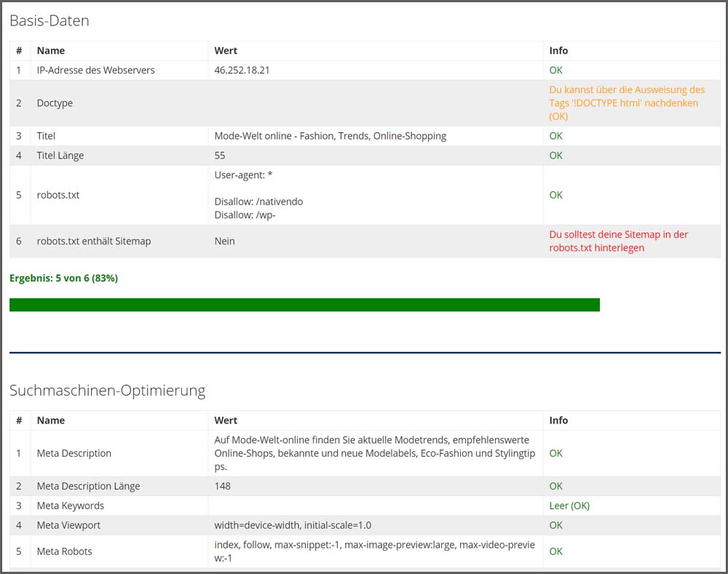
Task: Click the Suchmaschinen-Optimierung section heading
Action: click(x=107, y=391)
